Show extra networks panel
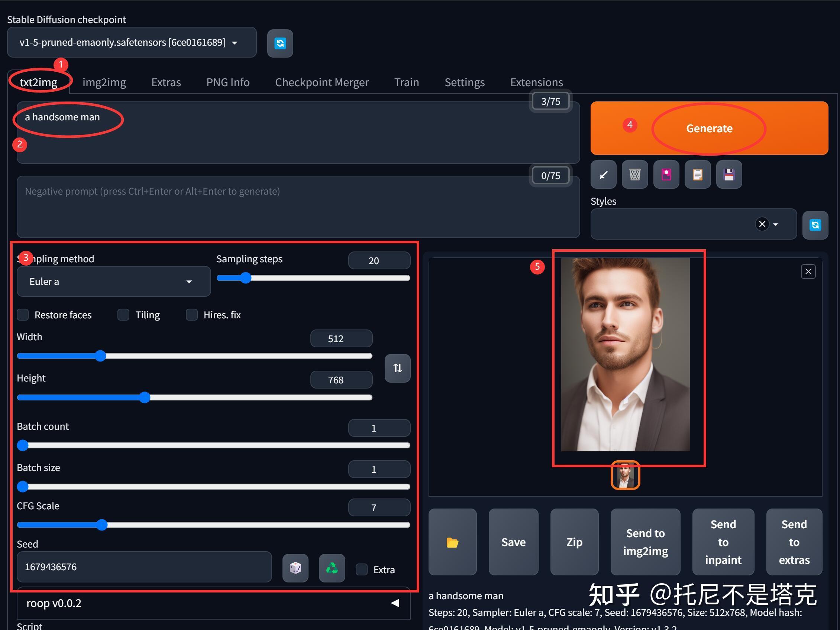Viewport: 840px width, 630px height. [666, 175]
